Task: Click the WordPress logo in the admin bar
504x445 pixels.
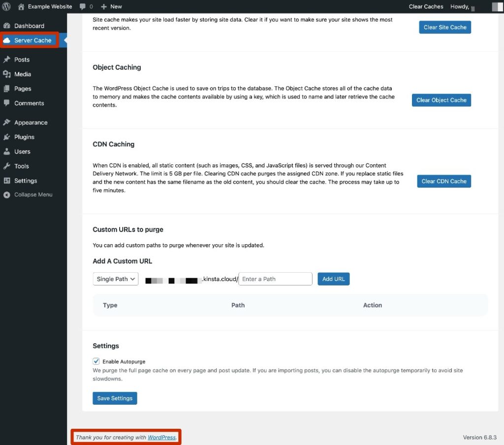Action: pyautogui.click(x=6, y=6)
